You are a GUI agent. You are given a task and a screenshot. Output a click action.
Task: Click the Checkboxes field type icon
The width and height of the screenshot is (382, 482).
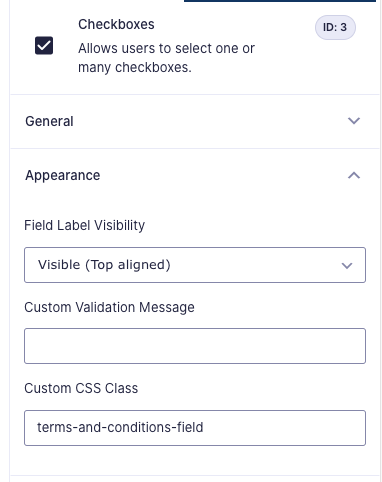pyautogui.click(x=44, y=45)
